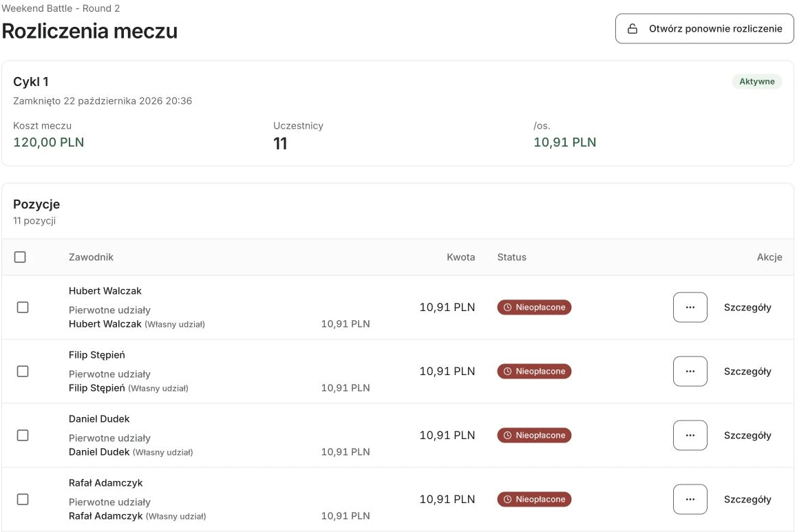Image resolution: width=797 pixels, height=532 pixels.
Task: Open the more-actions menu for Rafał Adamczyk
Action: click(690, 500)
